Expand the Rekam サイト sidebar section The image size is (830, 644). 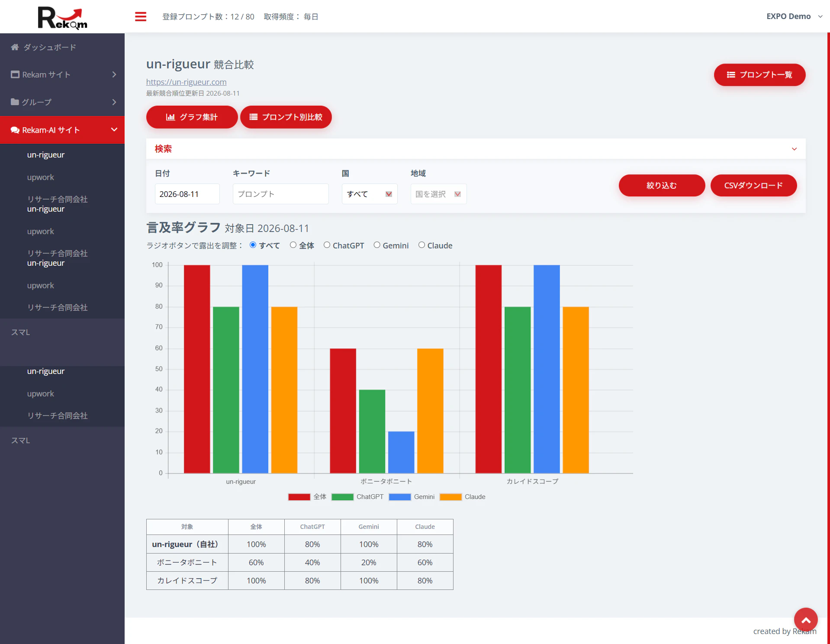pyautogui.click(x=62, y=74)
